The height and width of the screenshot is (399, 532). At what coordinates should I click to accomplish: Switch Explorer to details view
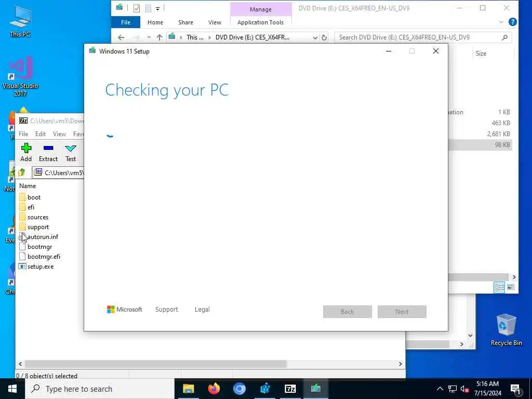coord(499,287)
